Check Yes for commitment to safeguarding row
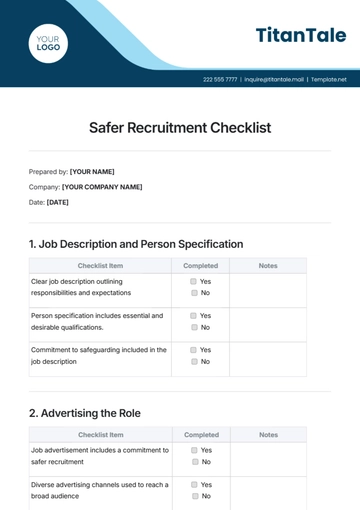Image resolution: width=360 pixels, height=510 pixels. point(193,350)
